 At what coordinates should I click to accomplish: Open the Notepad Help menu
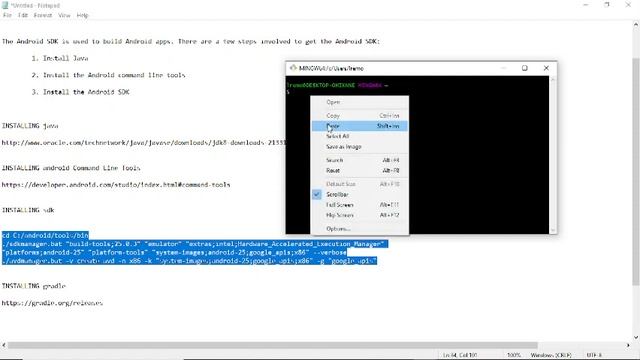coord(82,15)
